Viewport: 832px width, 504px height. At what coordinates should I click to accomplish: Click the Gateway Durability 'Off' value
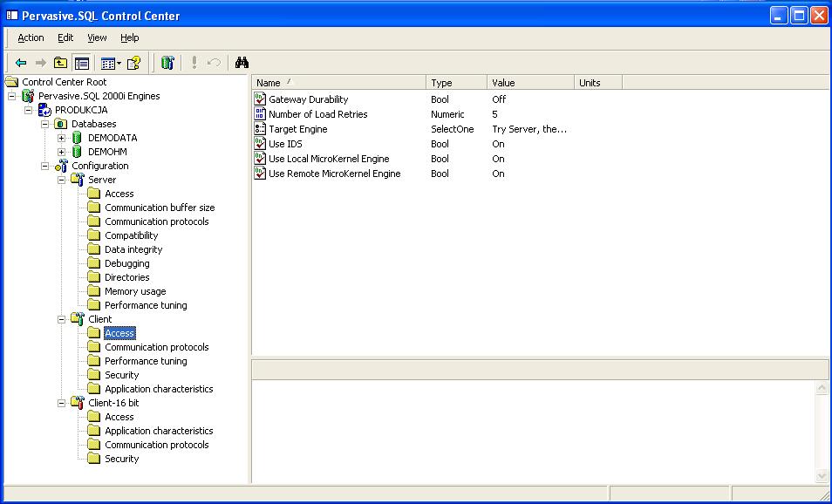tap(499, 99)
